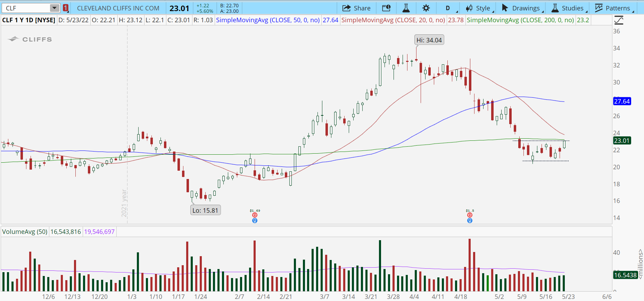Click the 6/6 date on the time axis
644x301 pixels.
[x=607, y=297]
